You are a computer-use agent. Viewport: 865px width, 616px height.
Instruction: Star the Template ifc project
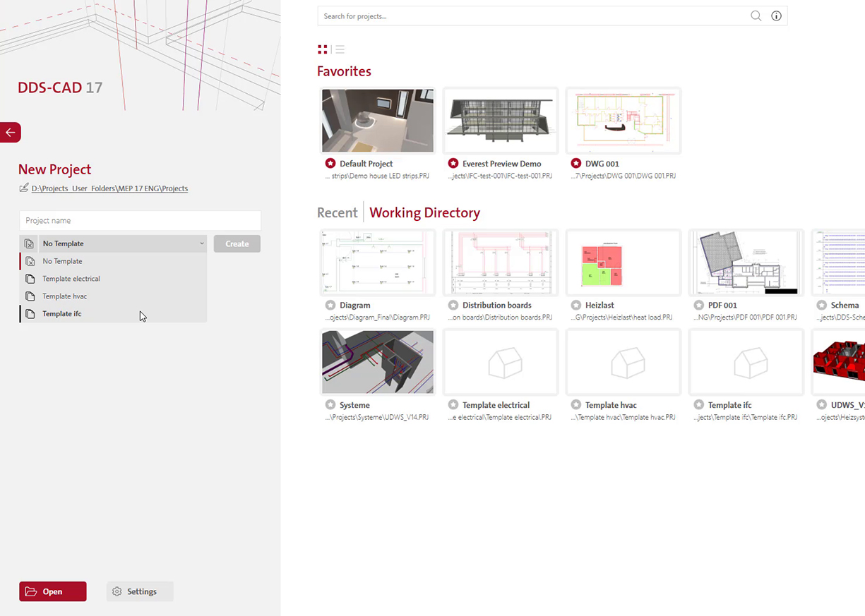pos(699,405)
